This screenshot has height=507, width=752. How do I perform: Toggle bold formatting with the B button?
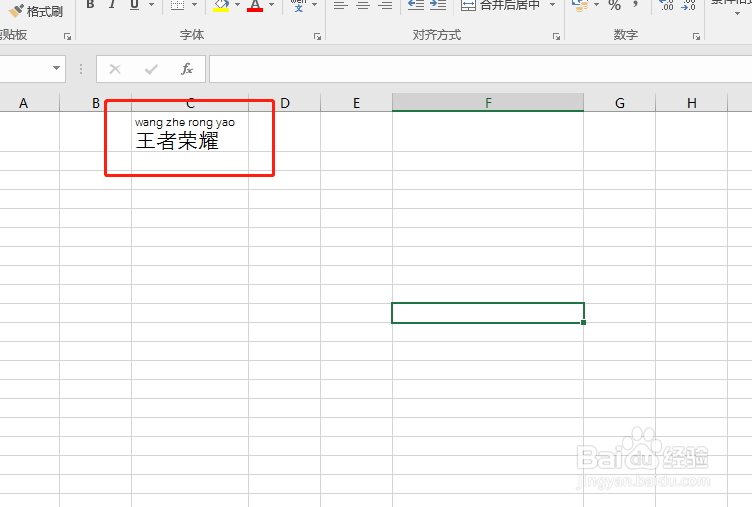click(x=90, y=5)
